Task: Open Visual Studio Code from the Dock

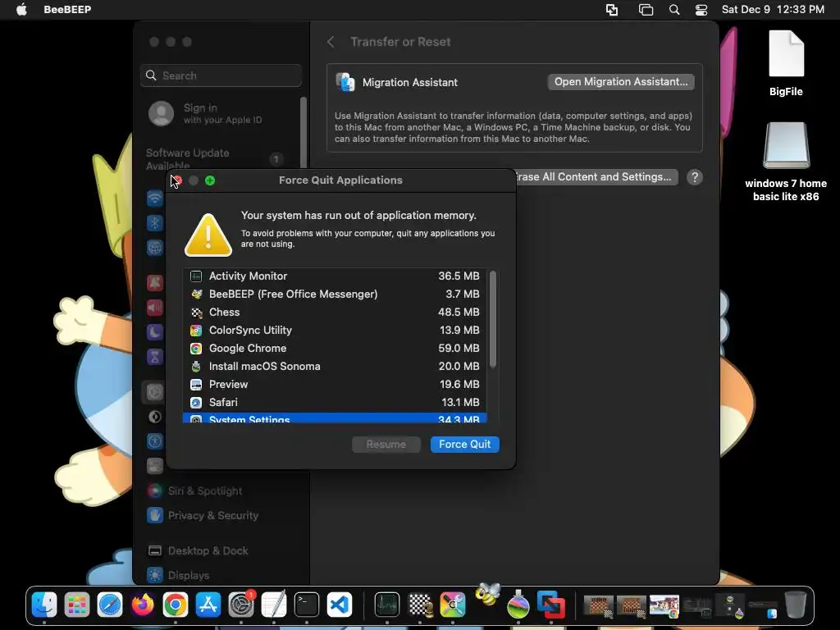Action: point(339,605)
